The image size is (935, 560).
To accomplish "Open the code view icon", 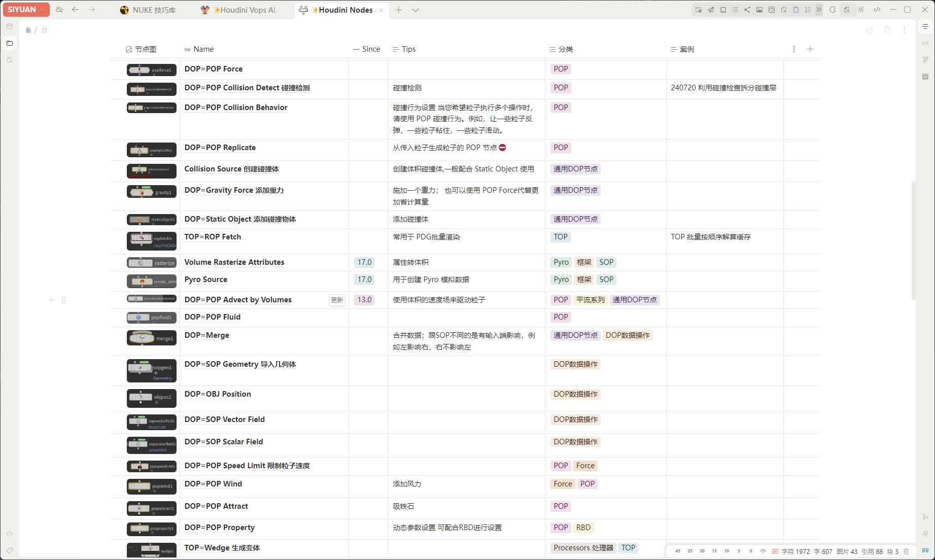I will coord(877,10).
